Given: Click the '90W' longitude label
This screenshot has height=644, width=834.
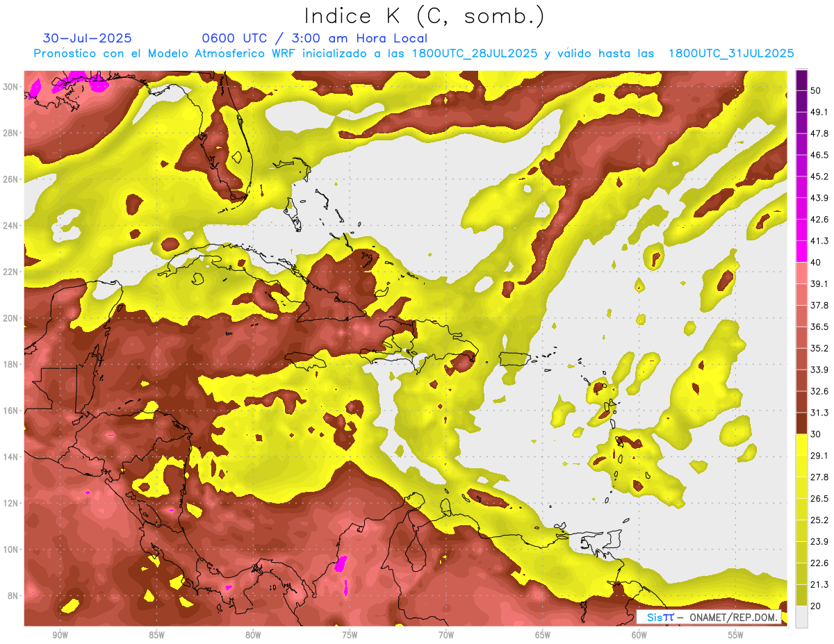Looking at the screenshot, I should (x=60, y=636).
